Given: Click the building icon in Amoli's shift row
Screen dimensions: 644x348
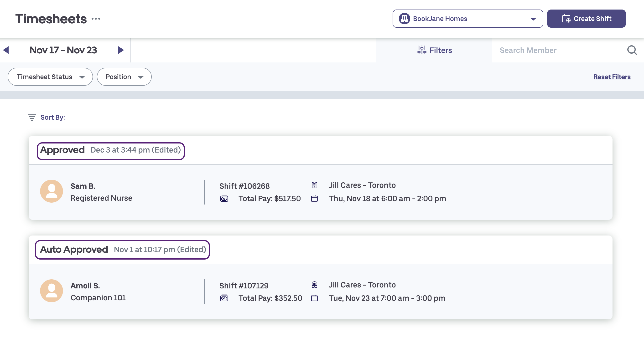Looking at the screenshot, I should coord(314,285).
